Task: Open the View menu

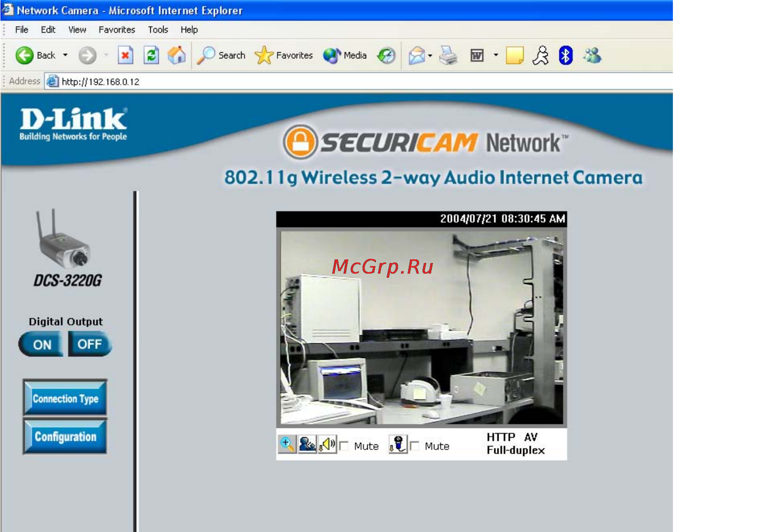Action: click(77, 30)
